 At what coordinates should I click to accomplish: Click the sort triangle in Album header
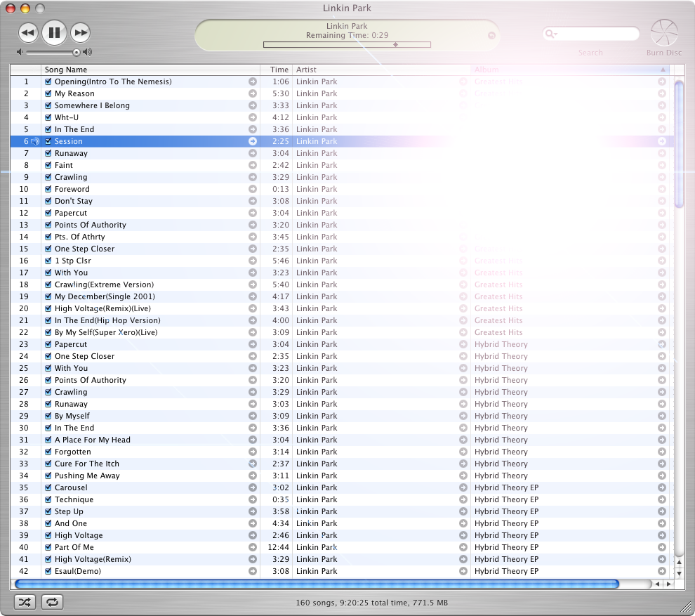663,70
